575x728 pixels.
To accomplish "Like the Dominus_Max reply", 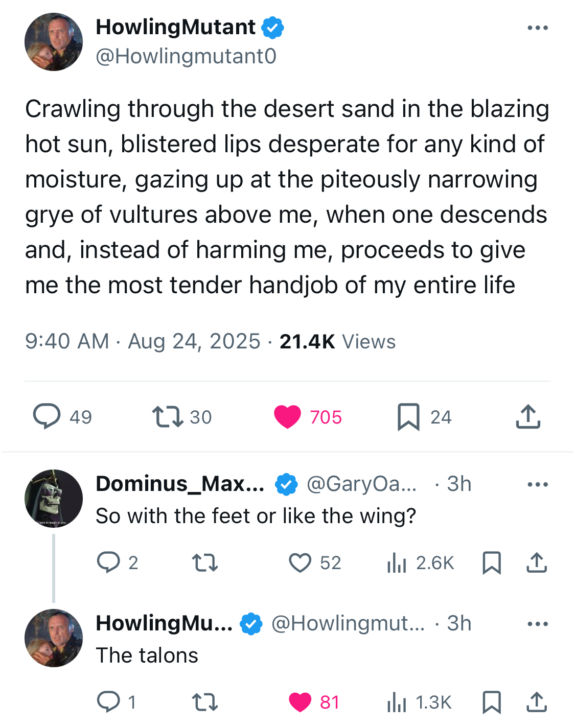I will 300,562.
